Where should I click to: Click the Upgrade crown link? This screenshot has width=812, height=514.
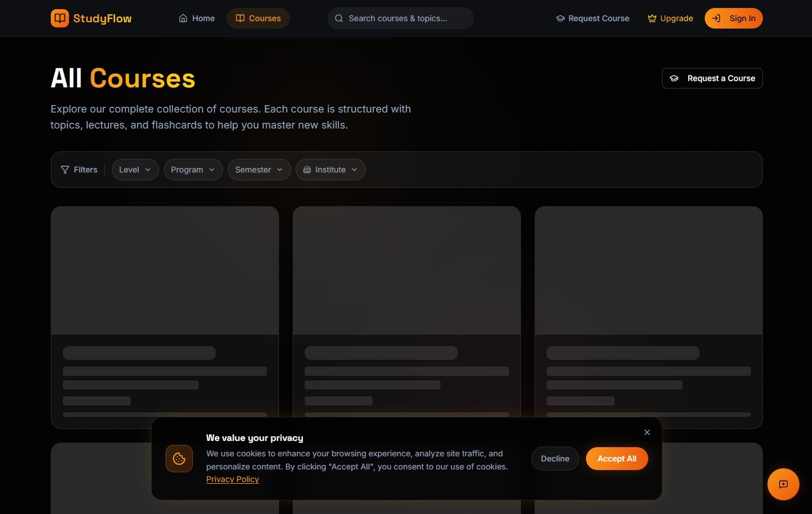click(670, 18)
